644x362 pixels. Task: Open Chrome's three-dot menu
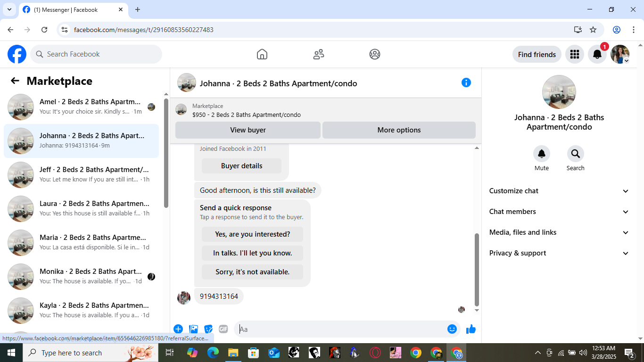click(634, 30)
